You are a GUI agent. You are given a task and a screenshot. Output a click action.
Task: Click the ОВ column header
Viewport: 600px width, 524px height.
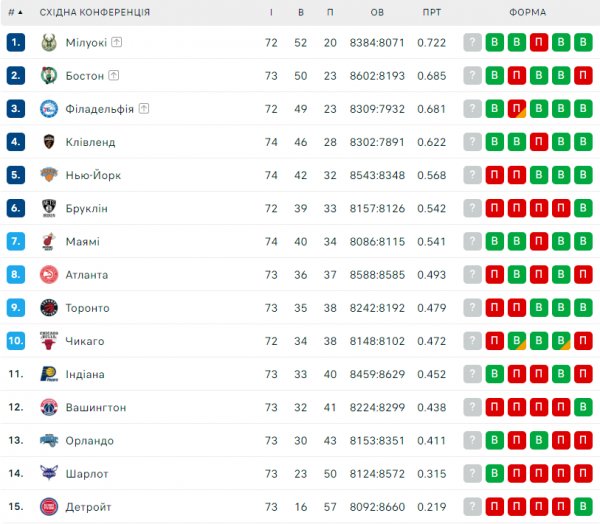tap(377, 12)
